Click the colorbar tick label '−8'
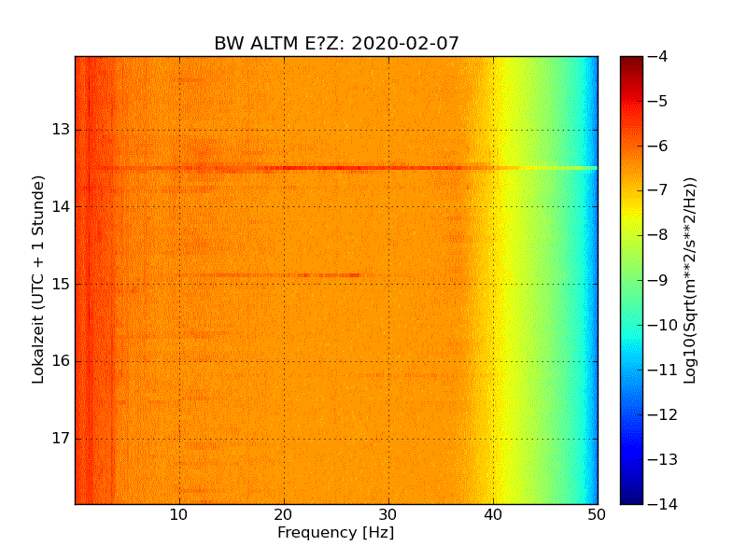This screenshot has height=560, width=747. (x=658, y=236)
